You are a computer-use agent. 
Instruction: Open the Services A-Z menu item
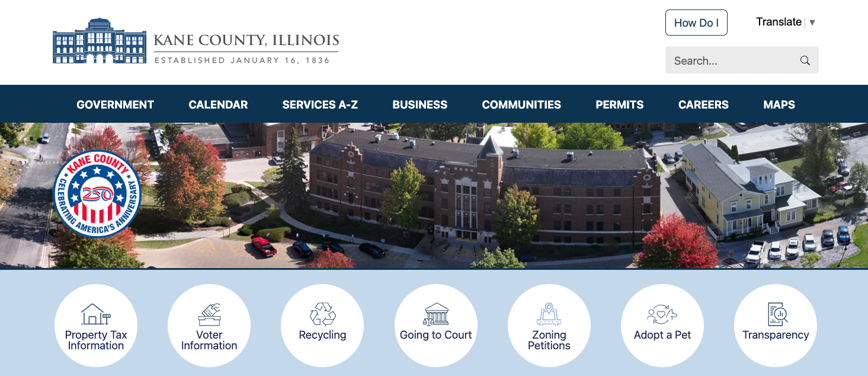[320, 104]
